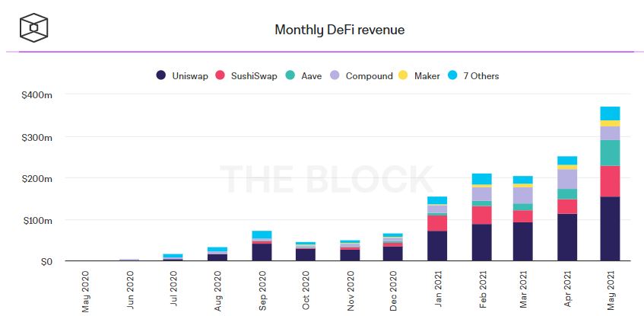Toggle the SushiSwap legend dot
The width and height of the screenshot is (644, 316).
pyautogui.click(x=220, y=75)
